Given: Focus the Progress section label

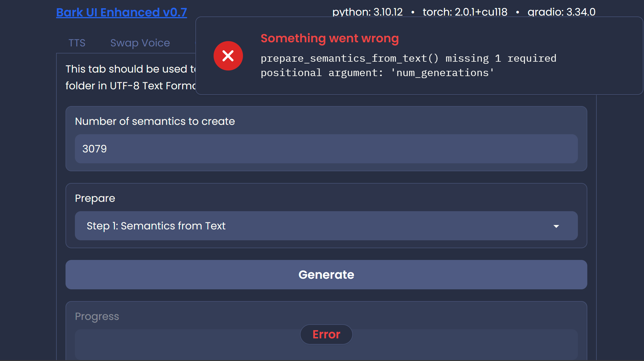Looking at the screenshot, I should click(x=97, y=316).
